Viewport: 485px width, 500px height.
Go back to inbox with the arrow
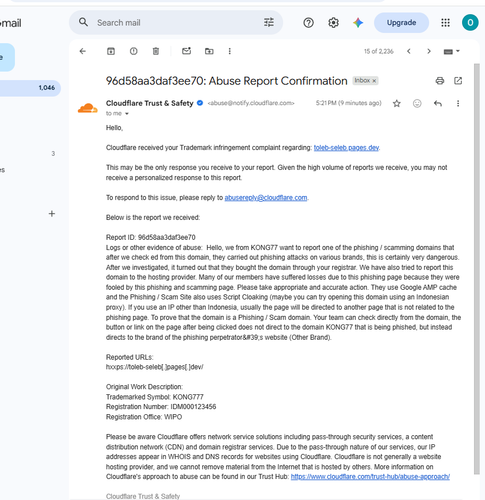coord(83,51)
